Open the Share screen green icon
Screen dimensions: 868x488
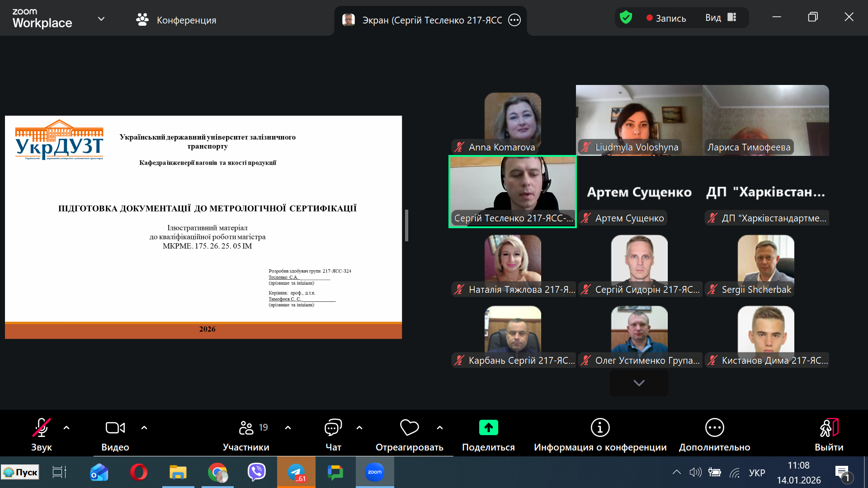tap(488, 427)
